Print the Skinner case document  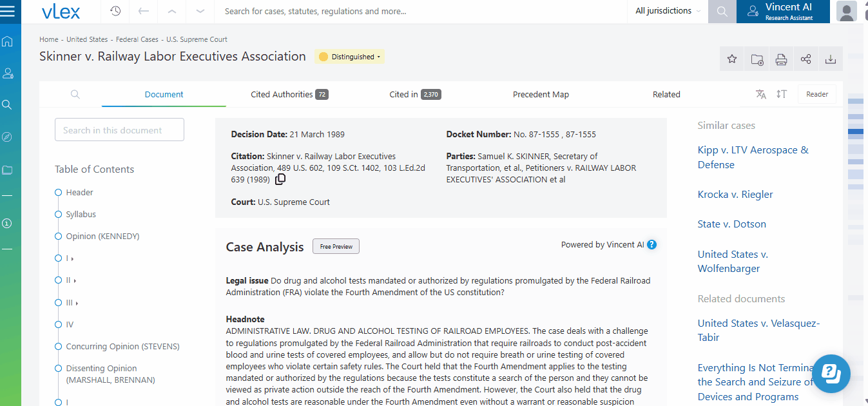pos(781,59)
